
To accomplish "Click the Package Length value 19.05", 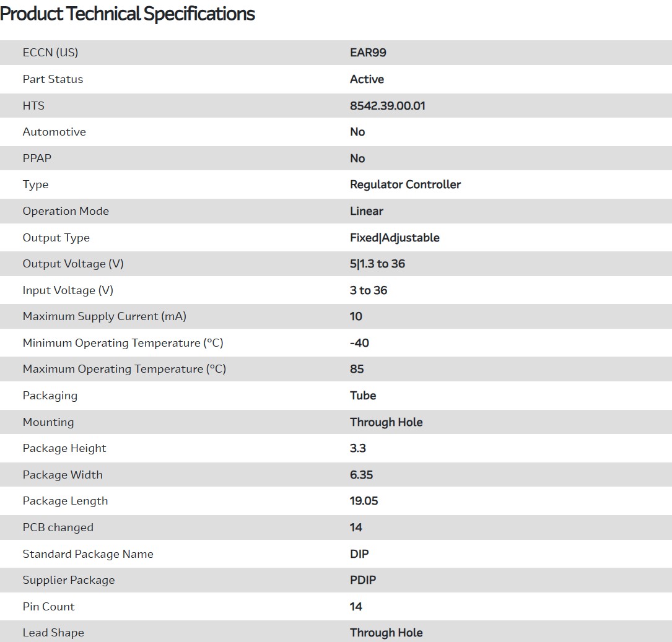I will tap(364, 501).
